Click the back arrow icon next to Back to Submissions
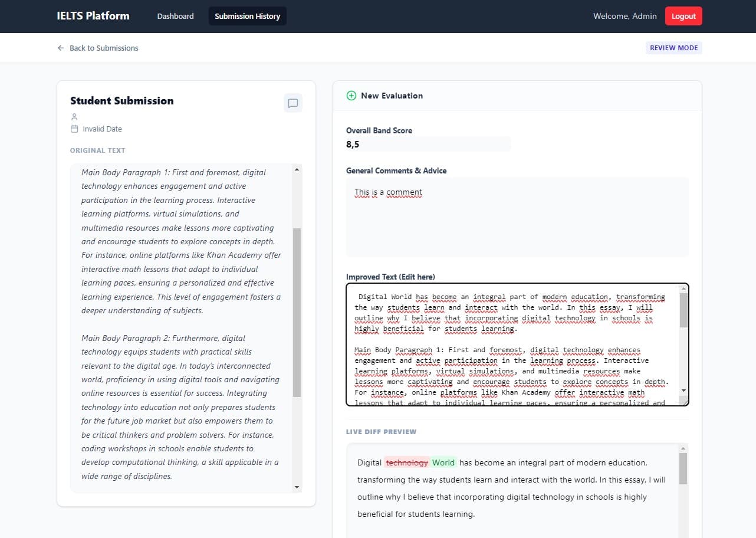The image size is (756, 538). [61, 48]
